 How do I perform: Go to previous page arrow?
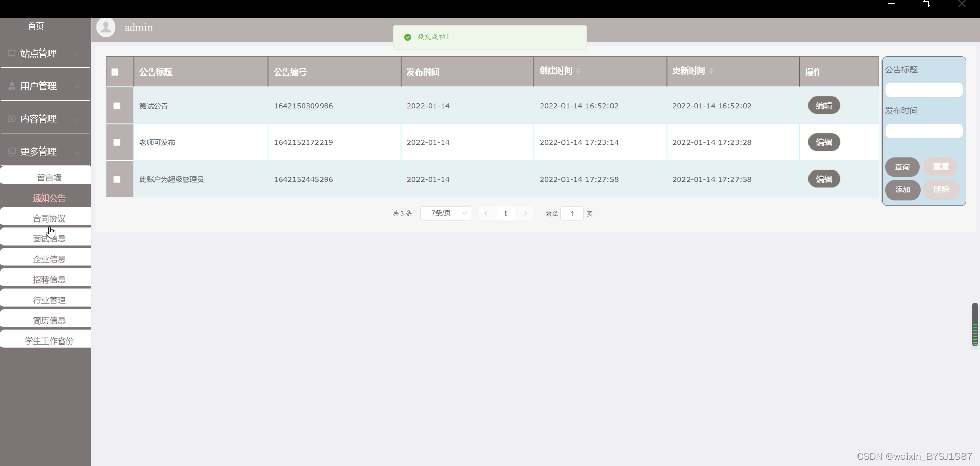486,213
